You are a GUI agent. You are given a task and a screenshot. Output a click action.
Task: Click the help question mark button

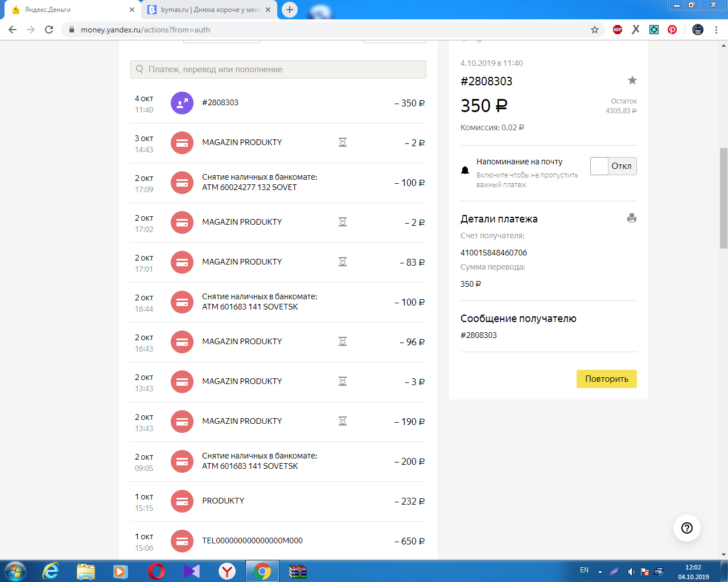[x=686, y=528]
